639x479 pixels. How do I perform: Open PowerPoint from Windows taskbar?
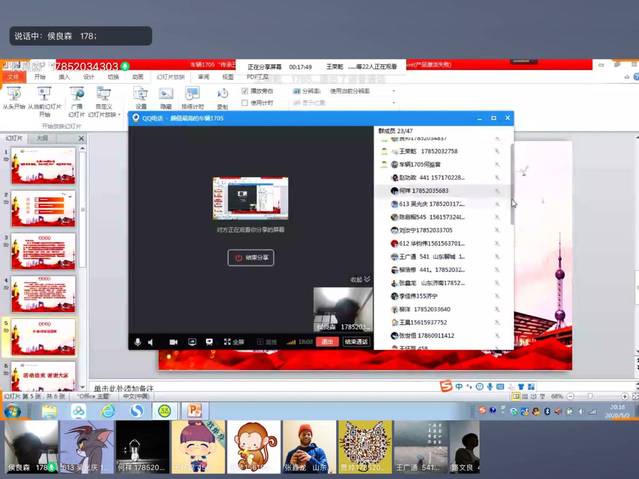(194, 410)
